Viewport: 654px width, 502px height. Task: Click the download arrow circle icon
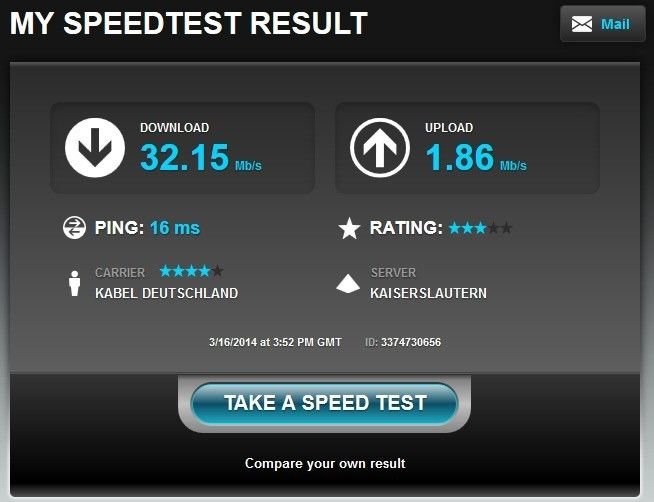95,148
